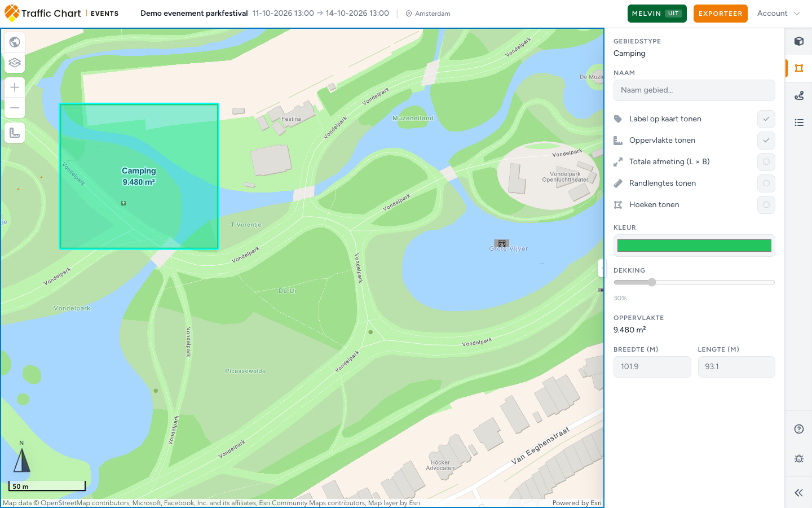
Task: Click the LENGTE (M) field 93.1
Action: (x=736, y=367)
